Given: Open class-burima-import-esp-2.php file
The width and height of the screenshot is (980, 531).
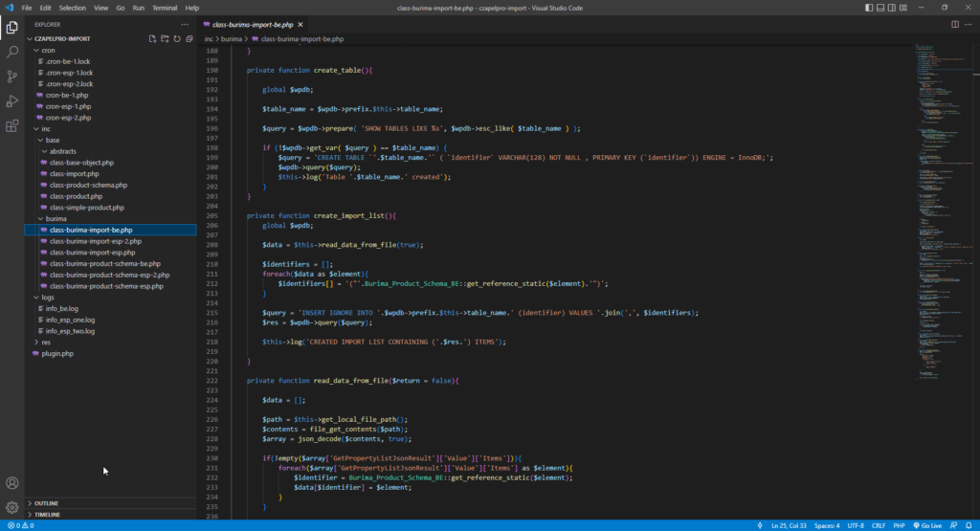Looking at the screenshot, I should [x=111, y=241].
